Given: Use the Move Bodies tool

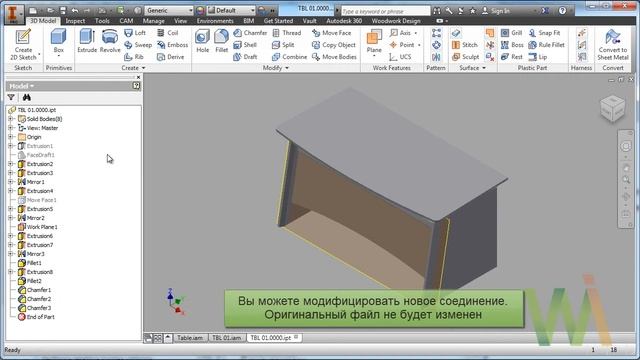Looking at the screenshot, I should (334, 57).
